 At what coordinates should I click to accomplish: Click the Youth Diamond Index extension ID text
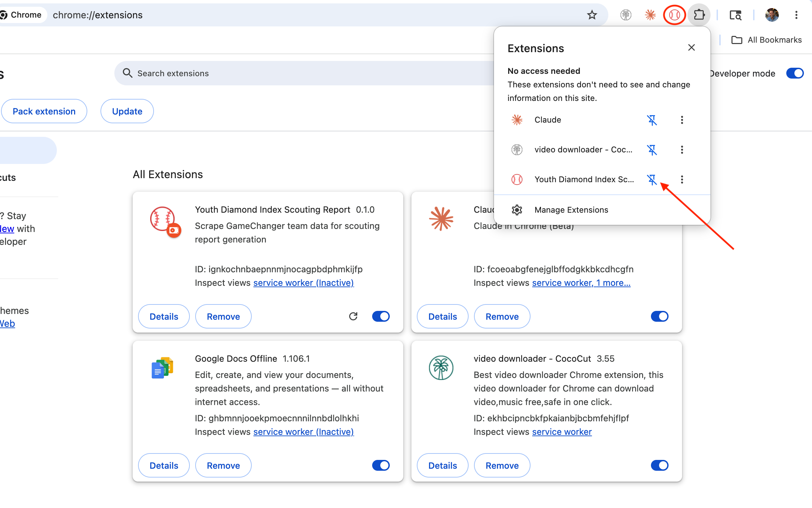279,269
